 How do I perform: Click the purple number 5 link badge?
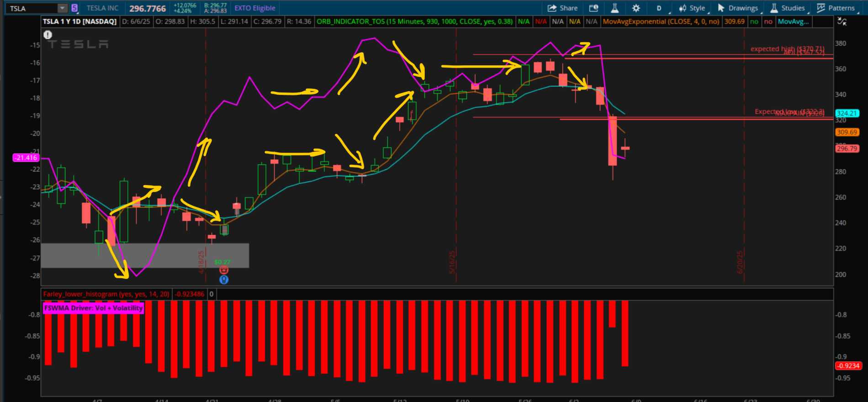tap(74, 8)
